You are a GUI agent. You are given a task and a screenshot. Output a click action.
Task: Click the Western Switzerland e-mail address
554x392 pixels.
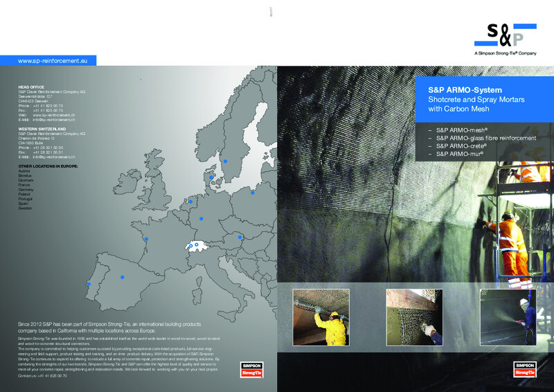(54, 157)
